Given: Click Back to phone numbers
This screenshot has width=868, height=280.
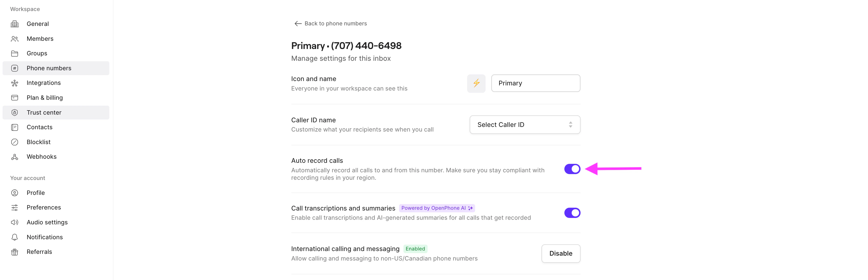Looking at the screenshot, I should (335, 23).
